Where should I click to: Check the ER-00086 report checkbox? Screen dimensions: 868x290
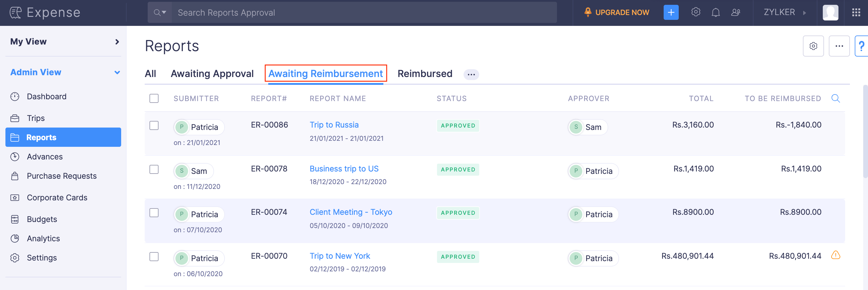pos(154,125)
